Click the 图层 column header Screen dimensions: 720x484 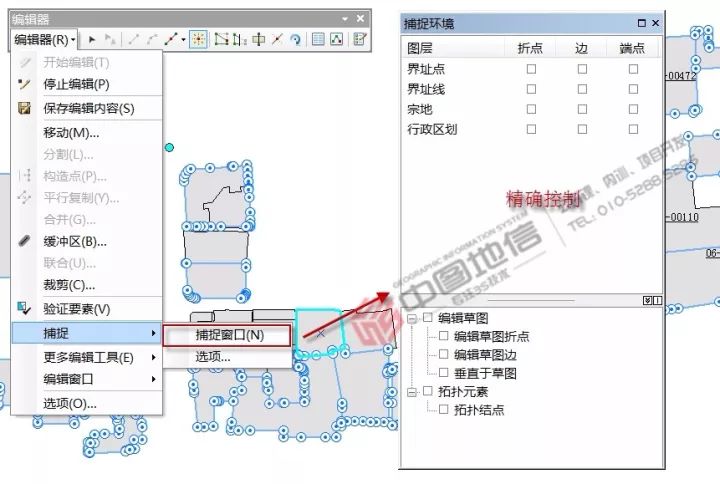click(454, 48)
